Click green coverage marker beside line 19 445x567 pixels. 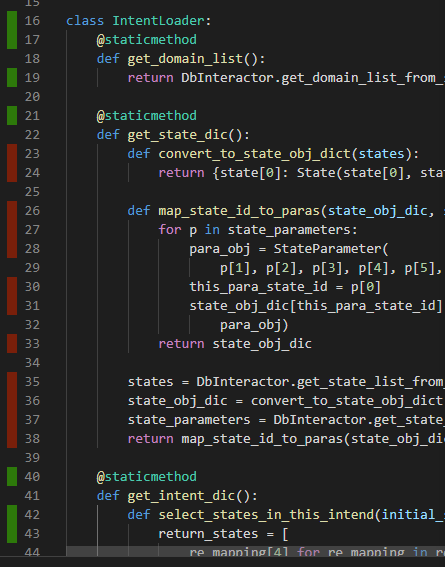coord(12,77)
